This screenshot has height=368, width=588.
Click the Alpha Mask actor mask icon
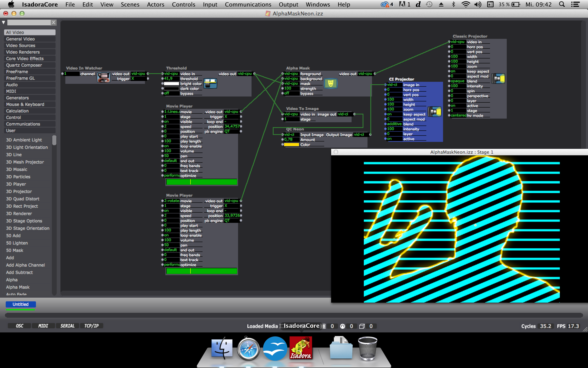pos(331,83)
